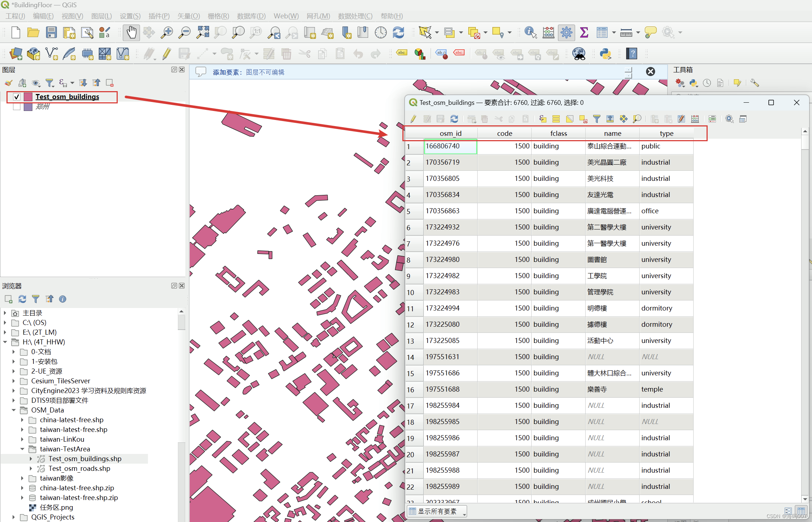Click the Zoom In magnifier tool

167,33
